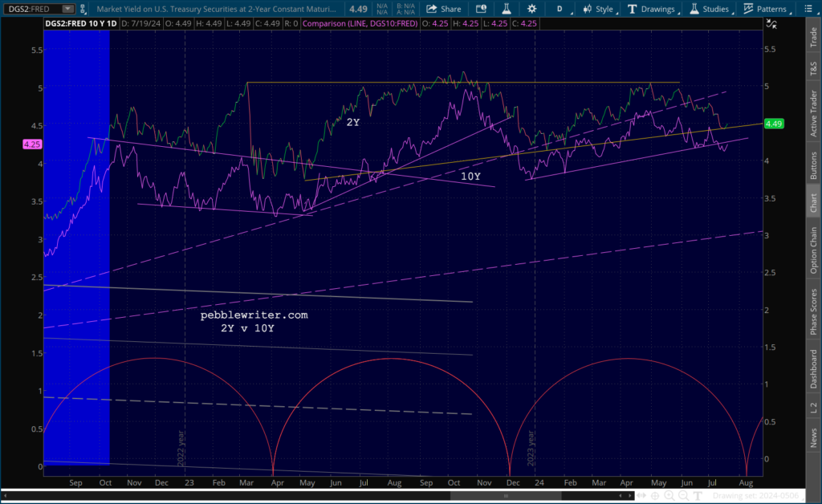Open the Phase Scores sidebar tab
This screenshot has height=504, width=822.
[813, 313]
